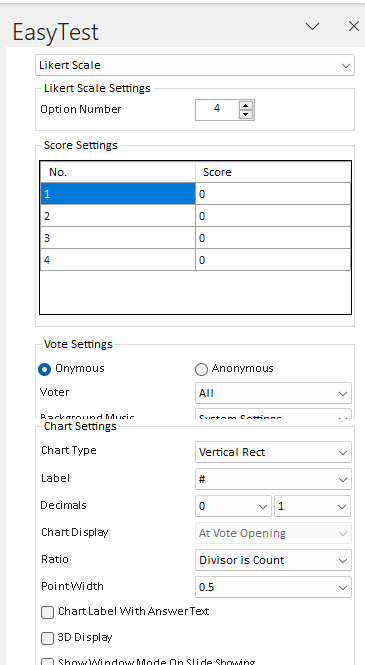Open the Chart Type dropdown
The image size is (365, 665).
tap(273, 452)
